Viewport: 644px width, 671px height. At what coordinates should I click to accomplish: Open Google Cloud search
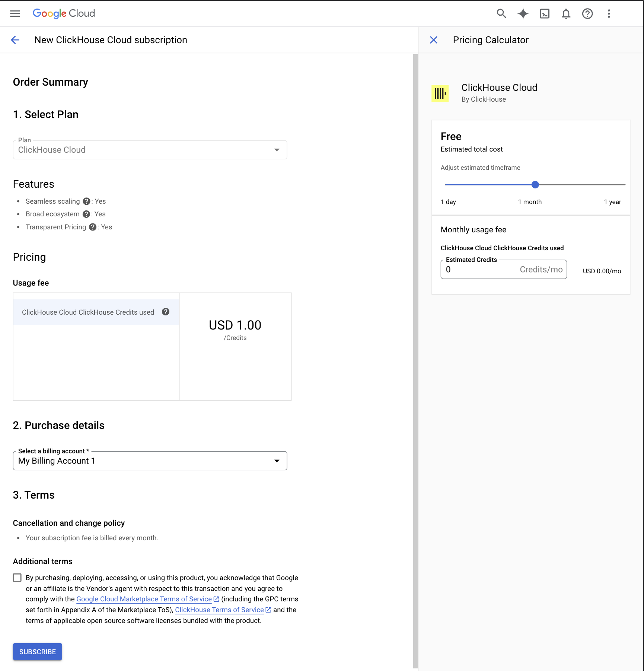click(x=501, y=13)
